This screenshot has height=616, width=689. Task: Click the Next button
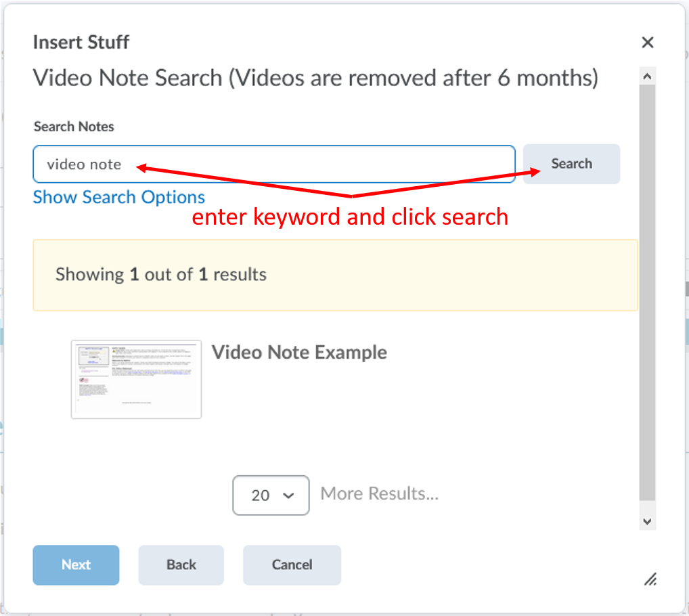(x=76, y=565)
